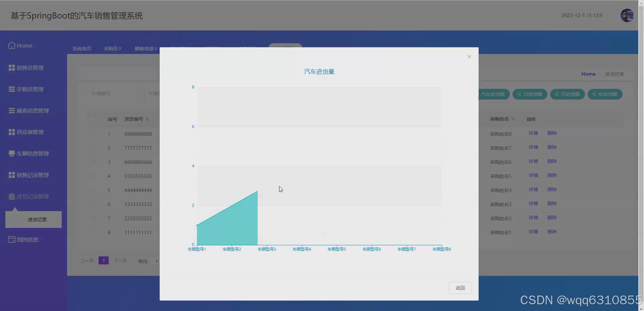Image resolution: width=644 pixels, height=311 pixels.
Task: Click 车辆型号8 axis label on chart
Action: [442, 249]
